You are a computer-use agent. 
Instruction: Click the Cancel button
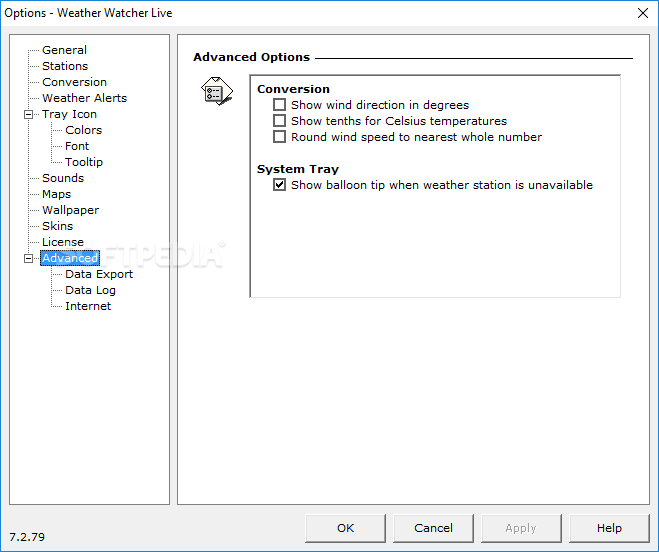coord(433,528)
